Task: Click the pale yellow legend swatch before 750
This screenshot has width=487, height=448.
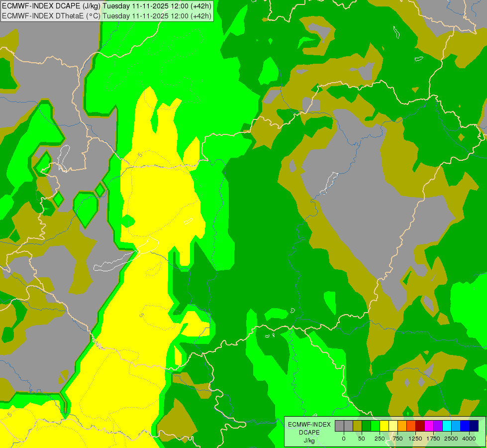Action: [393, 426]
